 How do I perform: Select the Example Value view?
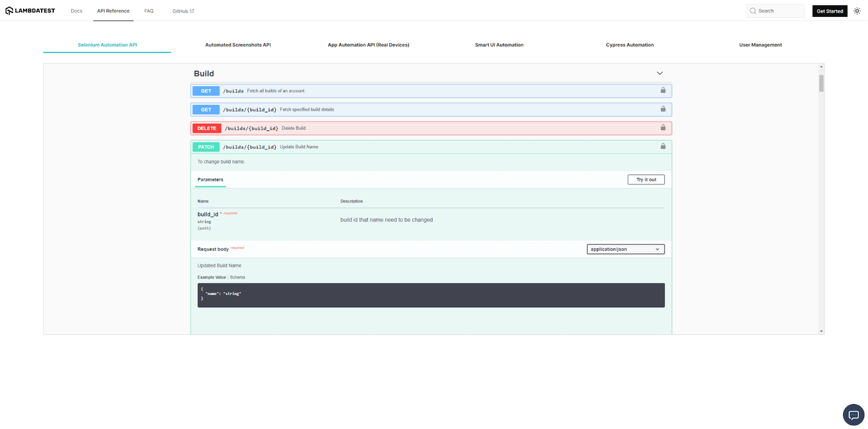pyautogui.click(x=212, y=277)
